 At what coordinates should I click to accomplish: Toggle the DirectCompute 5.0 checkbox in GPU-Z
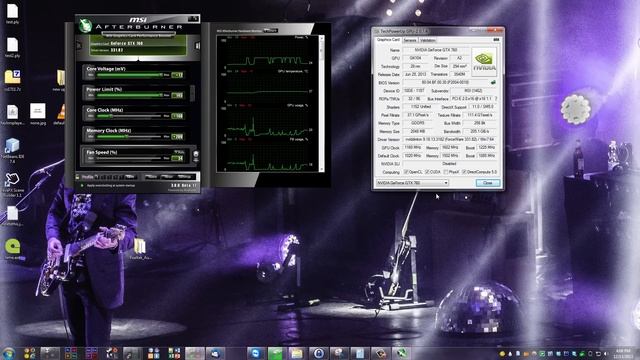pos(464,172)
